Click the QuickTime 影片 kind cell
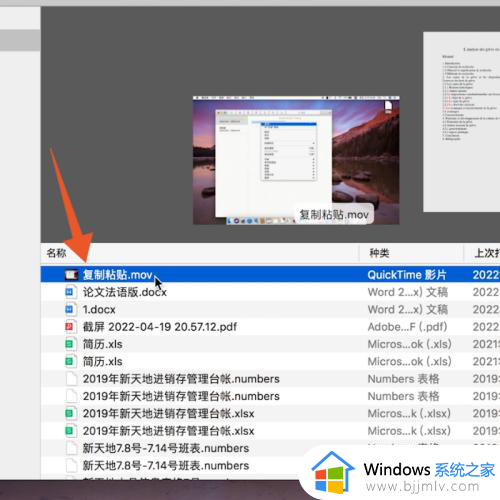The width and height of the screenshot is (500, 500). [x=407, y=275]
